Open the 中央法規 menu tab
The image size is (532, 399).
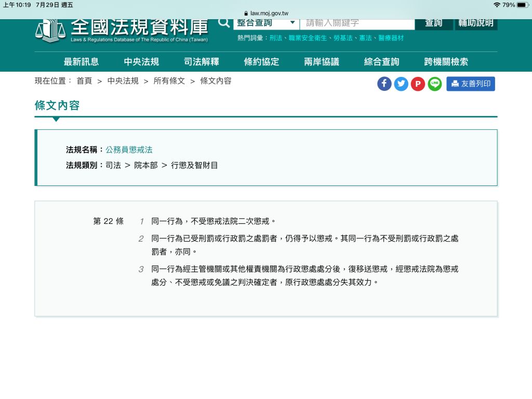[141, 62]
